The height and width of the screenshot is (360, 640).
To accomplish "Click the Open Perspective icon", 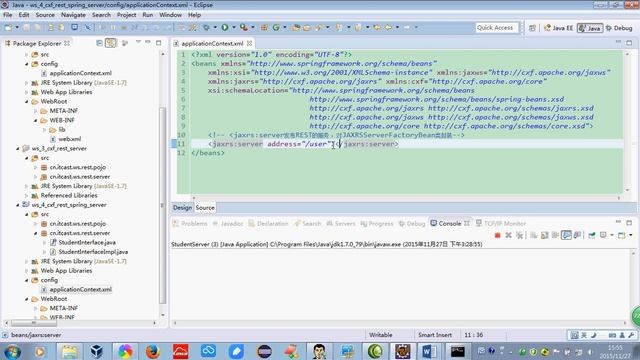I will click(532, 28).
